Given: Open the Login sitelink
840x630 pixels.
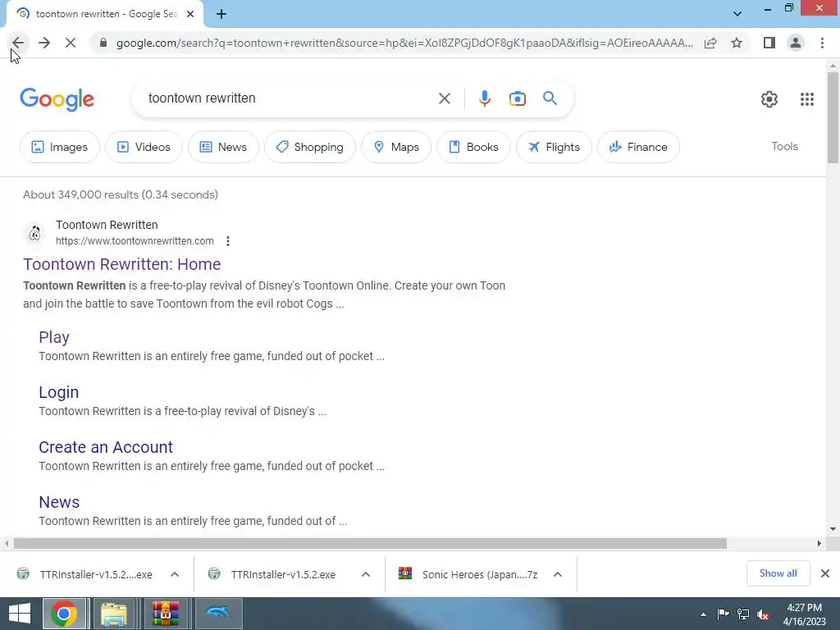Looking at the screenshot, I should coord(59,392).
